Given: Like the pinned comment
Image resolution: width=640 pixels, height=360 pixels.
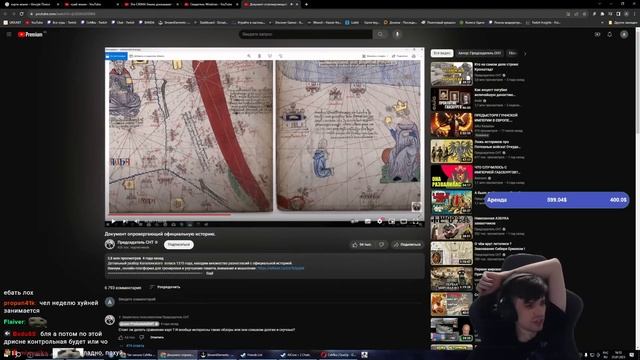Looking at the screenshot, I should tap(121, 338).
